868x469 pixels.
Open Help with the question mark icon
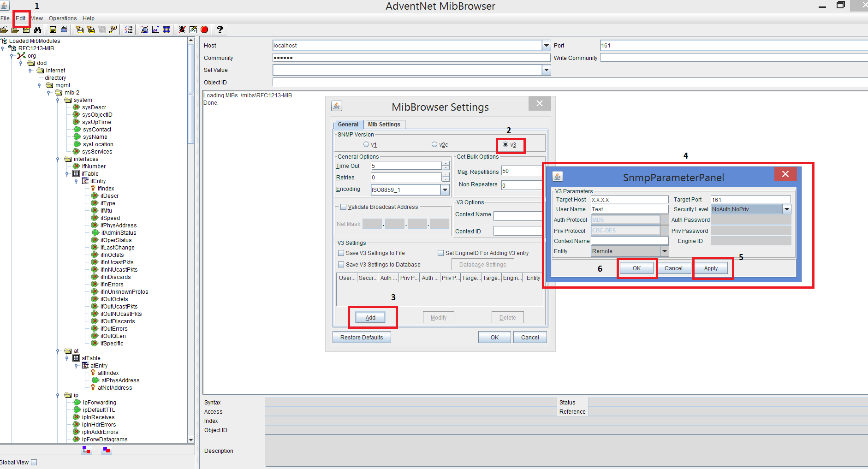220,30
